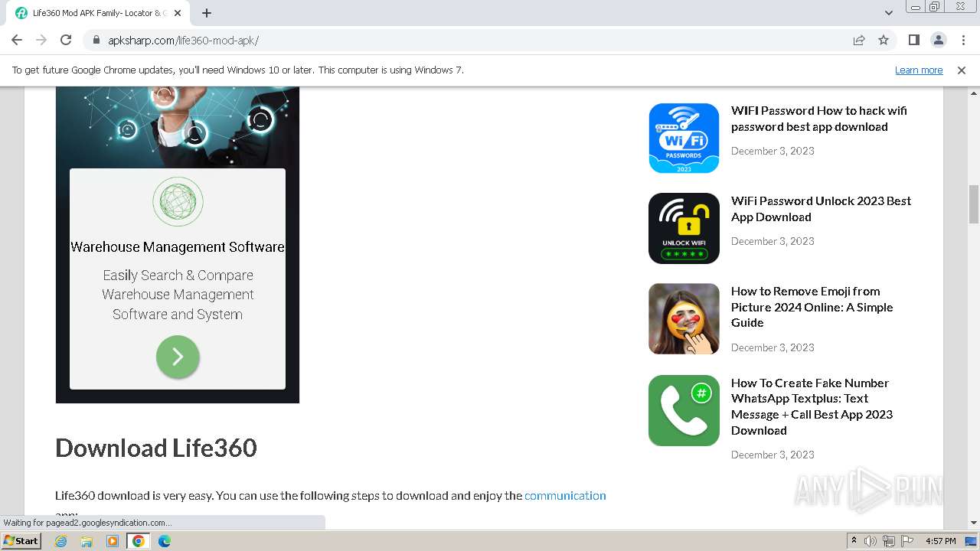
Task: Click the Download Life360 heading
Action: tap(156, 448)
